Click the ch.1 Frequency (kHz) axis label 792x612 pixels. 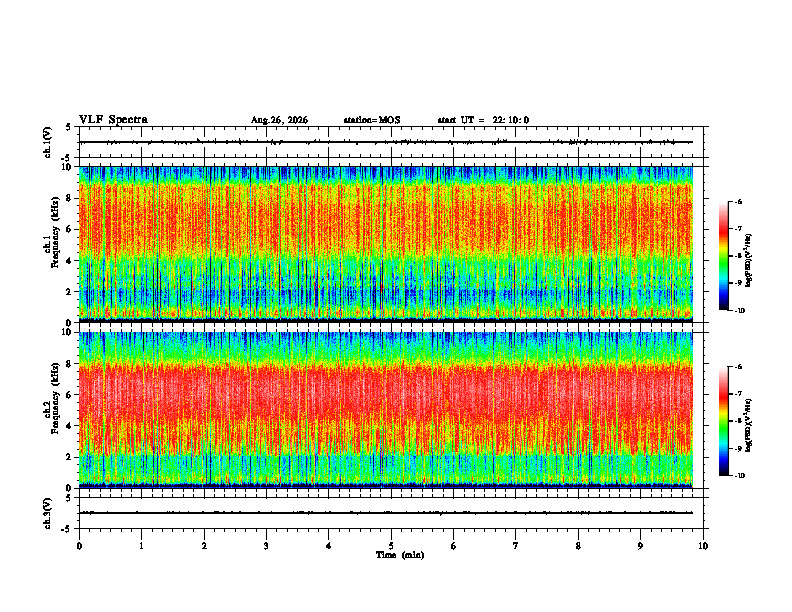[55, 244]
